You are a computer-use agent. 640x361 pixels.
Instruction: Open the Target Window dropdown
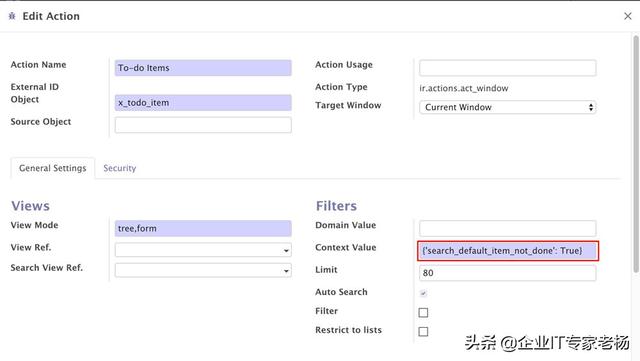pyautogui.click(x=507, y=107)
